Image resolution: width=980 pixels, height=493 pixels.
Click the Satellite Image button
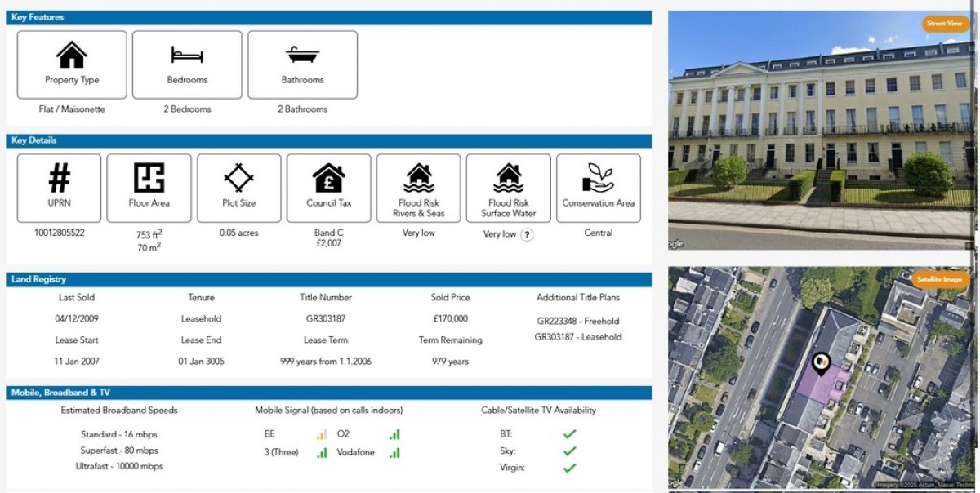coord(940,279)
